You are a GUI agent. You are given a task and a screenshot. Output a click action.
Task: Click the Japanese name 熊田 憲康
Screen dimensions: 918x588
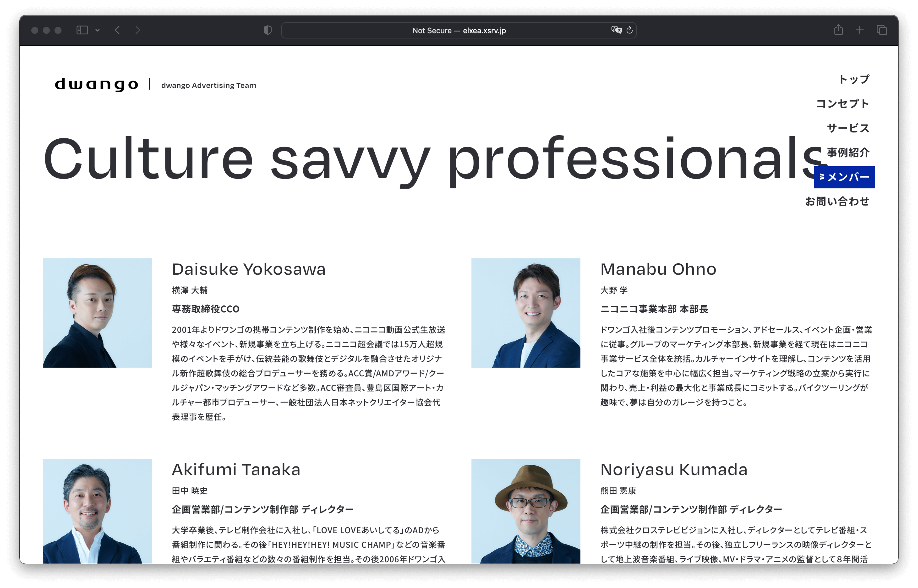pyautogui.click(x=618, y=491)
